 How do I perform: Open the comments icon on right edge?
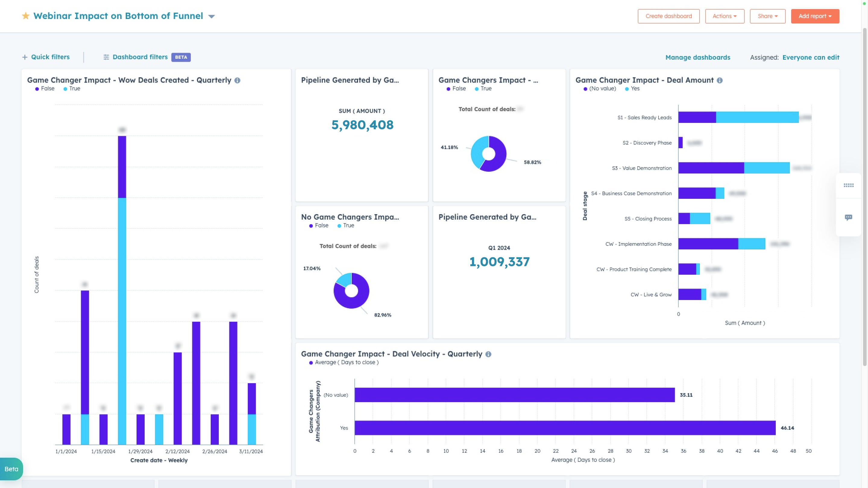point(849,217)
